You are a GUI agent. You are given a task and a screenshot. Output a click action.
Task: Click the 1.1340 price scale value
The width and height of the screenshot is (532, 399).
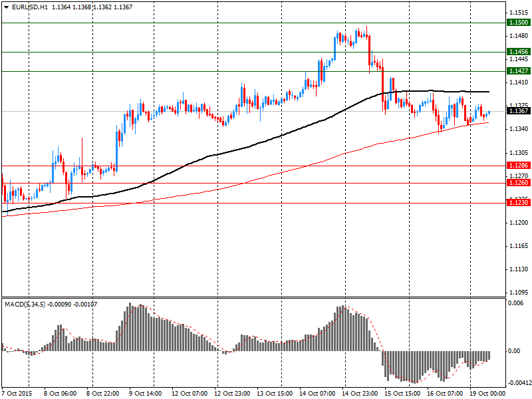519,129
